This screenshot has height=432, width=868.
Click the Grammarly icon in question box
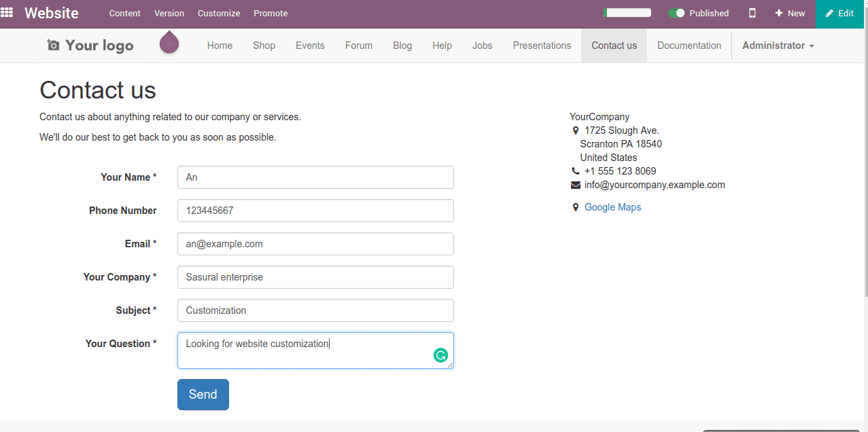point(440,355)
